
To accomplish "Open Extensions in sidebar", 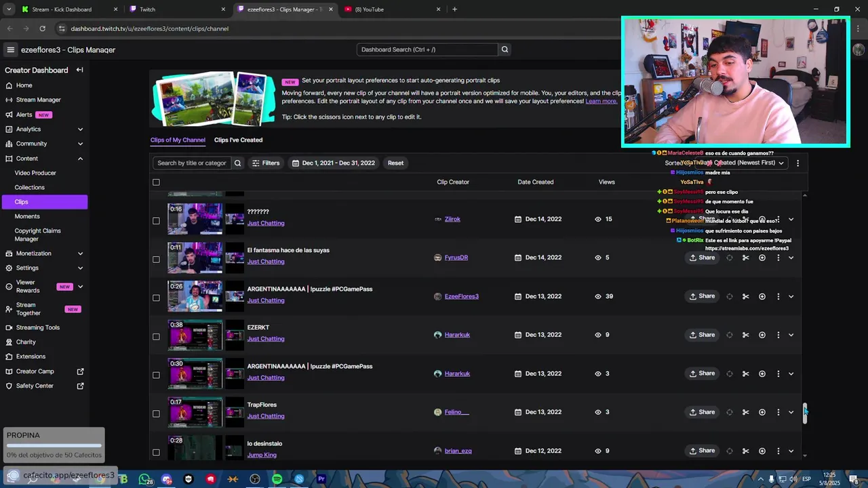I will point(31,357).
